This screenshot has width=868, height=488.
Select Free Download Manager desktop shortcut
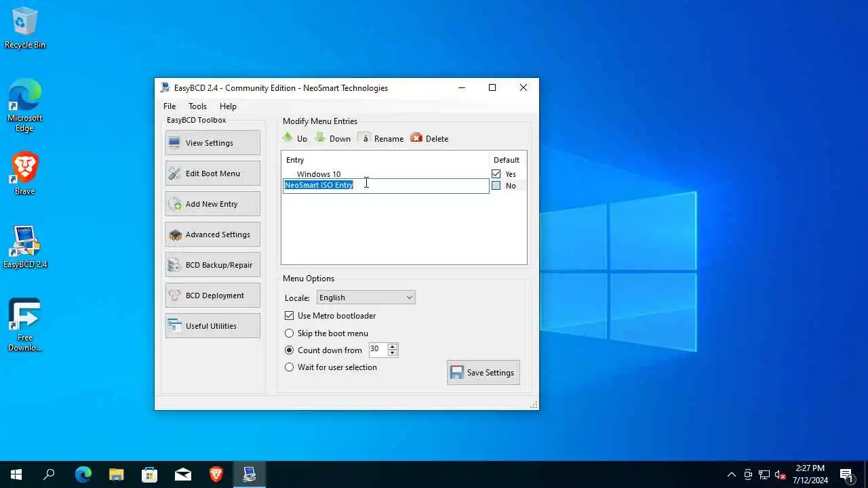coord(25,325)
